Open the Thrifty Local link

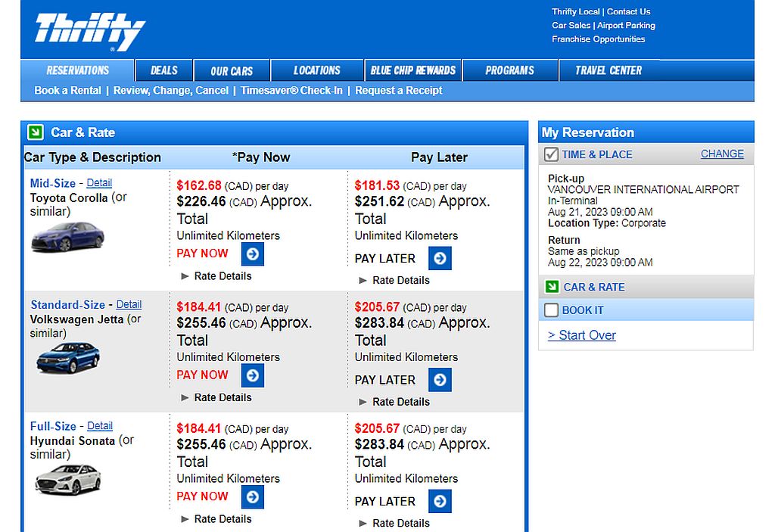[x=575, y=11]
